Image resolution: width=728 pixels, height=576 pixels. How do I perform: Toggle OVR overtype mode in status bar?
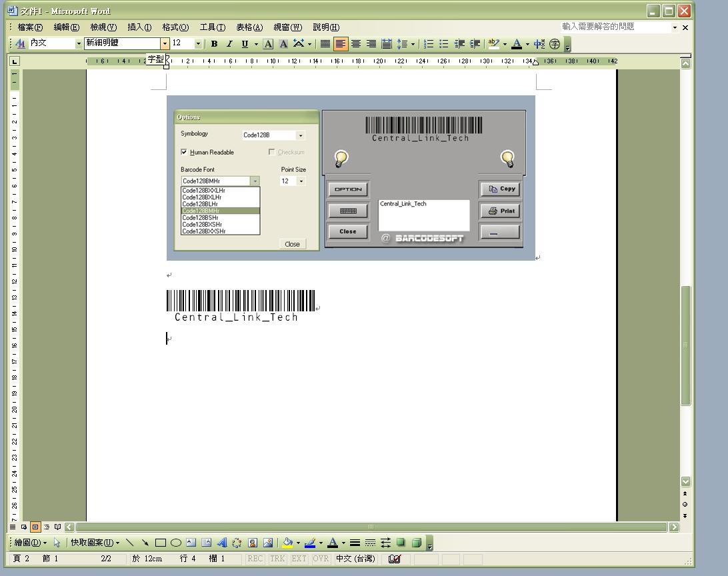coord(321,559)
